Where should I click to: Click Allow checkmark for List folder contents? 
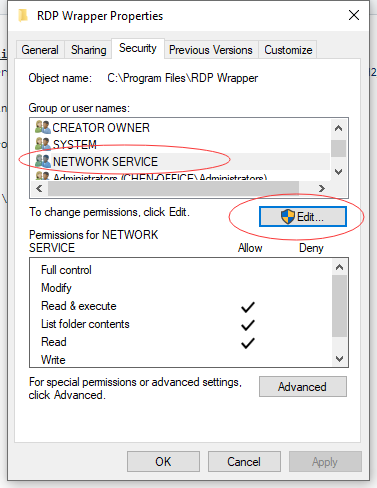[x=248, y=325]
